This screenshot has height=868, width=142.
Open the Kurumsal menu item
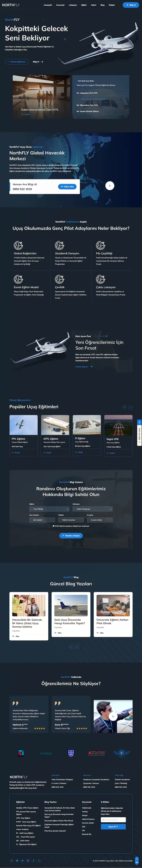[x=60, y=5]
